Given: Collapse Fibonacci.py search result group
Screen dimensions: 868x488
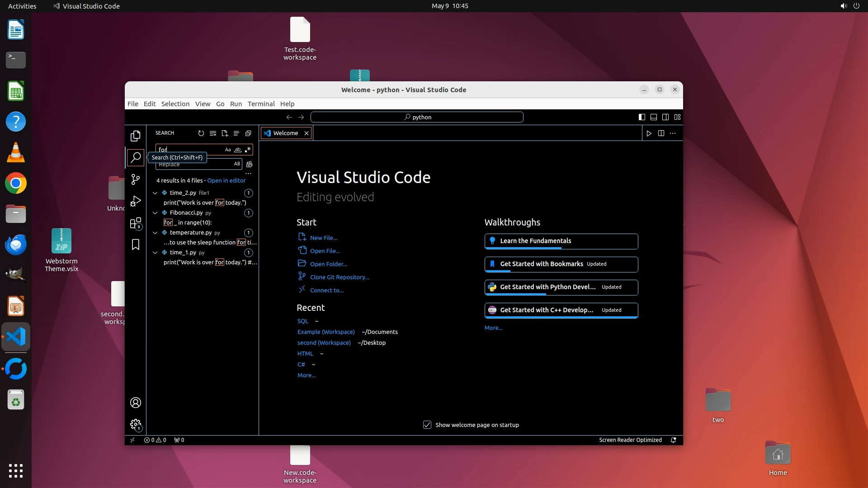Looking at the screenshot, I should 155,213.
